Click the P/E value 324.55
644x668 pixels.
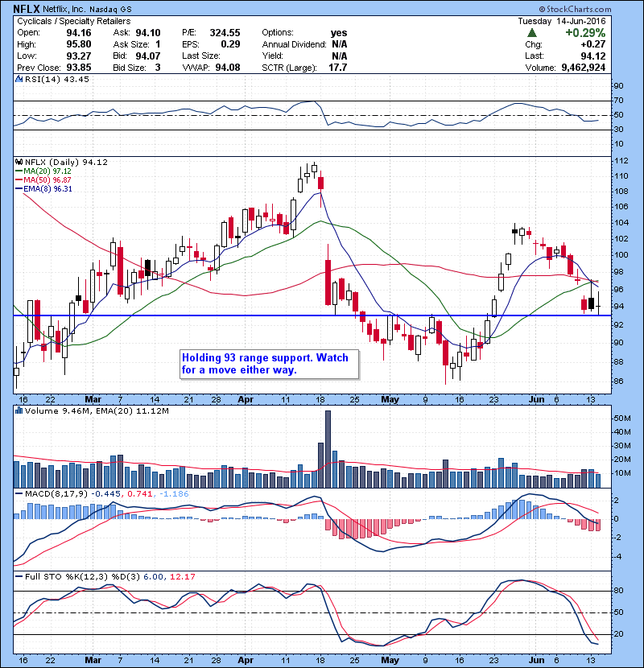(225, 33)
